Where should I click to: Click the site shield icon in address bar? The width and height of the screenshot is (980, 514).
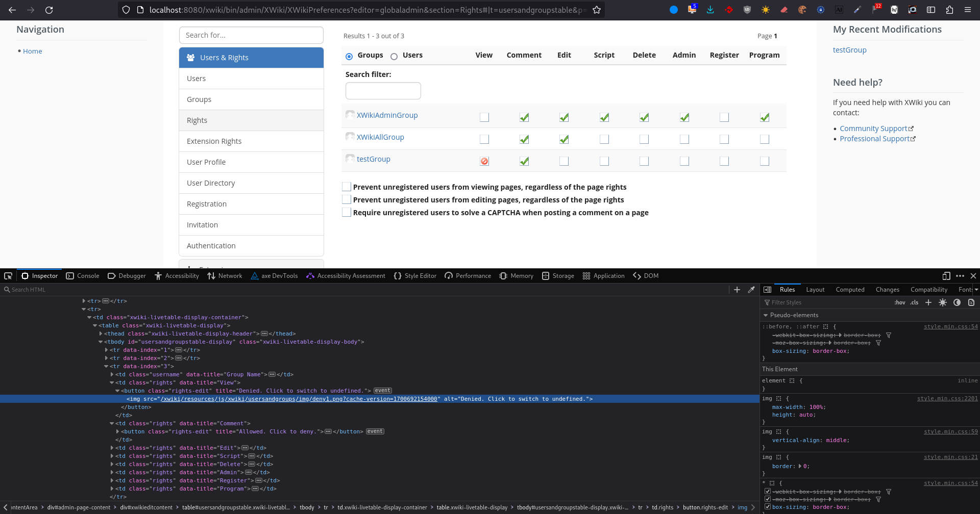pyautogui.click(x=126, y=10)
